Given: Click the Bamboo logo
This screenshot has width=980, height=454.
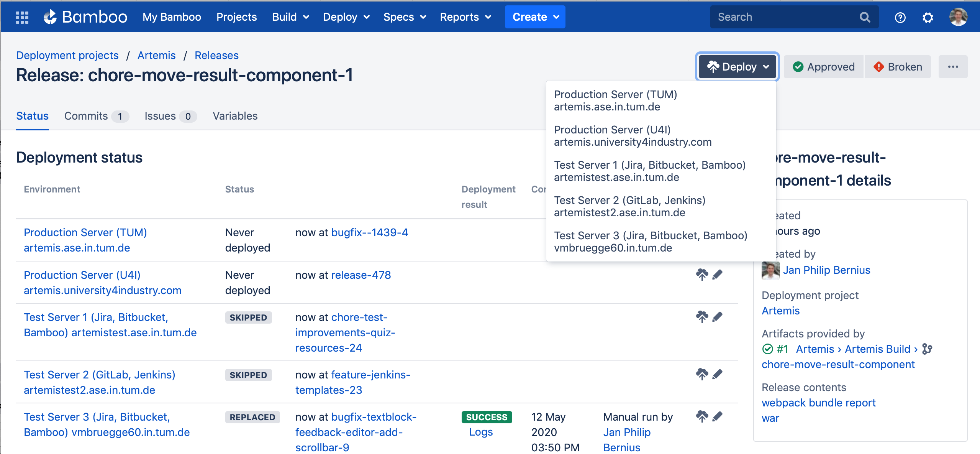Looking at the screenshot, I should pyautogui.click(x=85, y=17).
